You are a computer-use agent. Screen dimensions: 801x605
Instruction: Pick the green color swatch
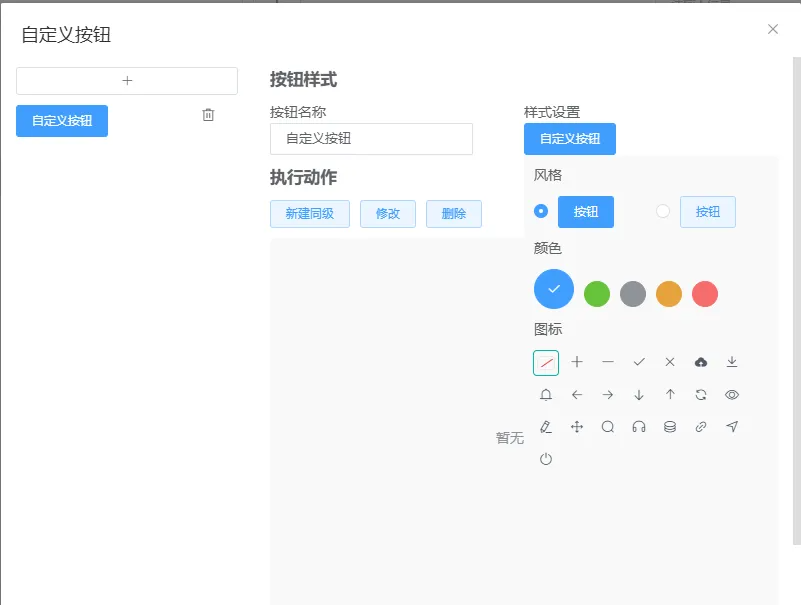tap(597, 294)
